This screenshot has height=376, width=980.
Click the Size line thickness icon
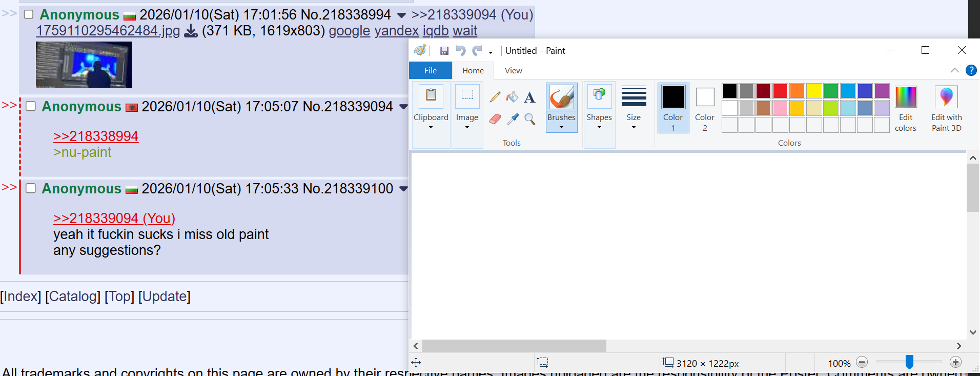pyautogui.click(x=634, y=96)
